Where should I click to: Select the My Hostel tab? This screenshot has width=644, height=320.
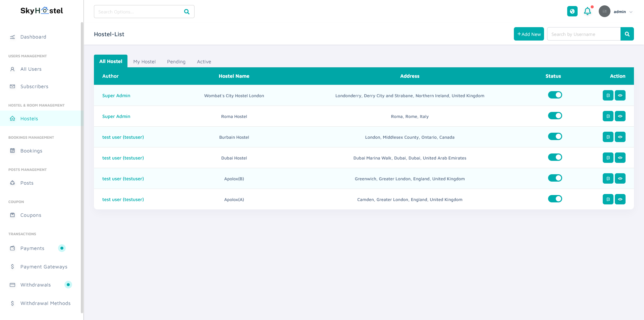coord(144,62)
